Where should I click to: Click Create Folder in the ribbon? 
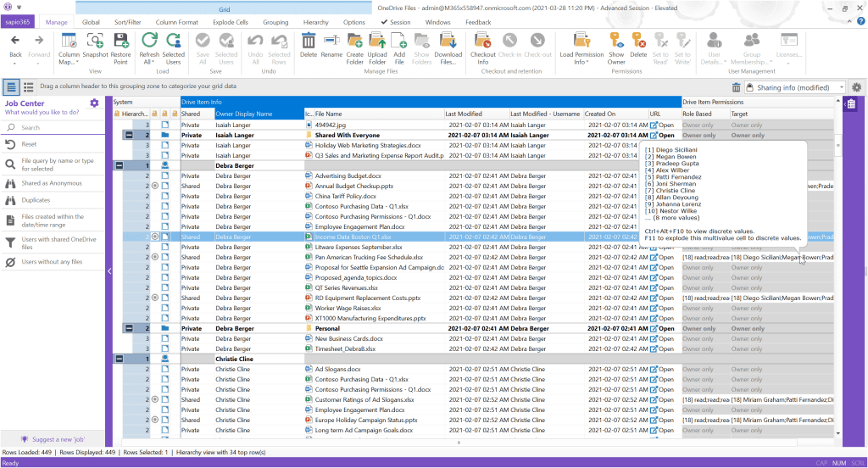(x=355, y=48)
